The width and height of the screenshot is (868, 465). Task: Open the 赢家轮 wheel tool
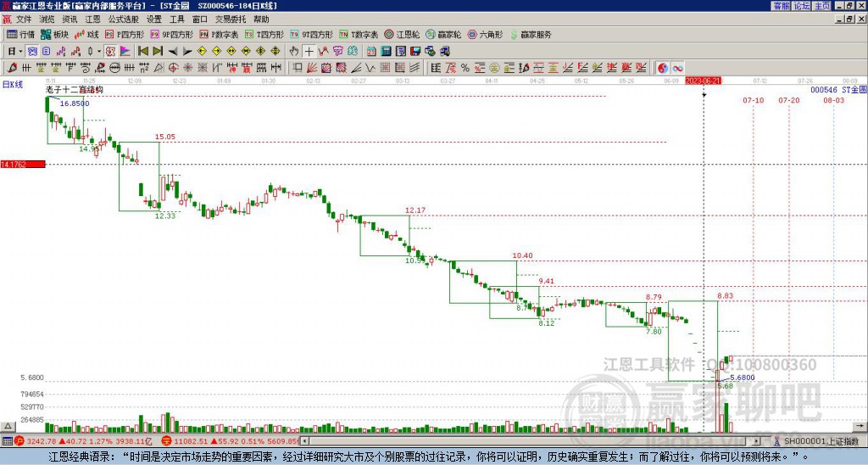pyautogui.click(x=443, y=34)
